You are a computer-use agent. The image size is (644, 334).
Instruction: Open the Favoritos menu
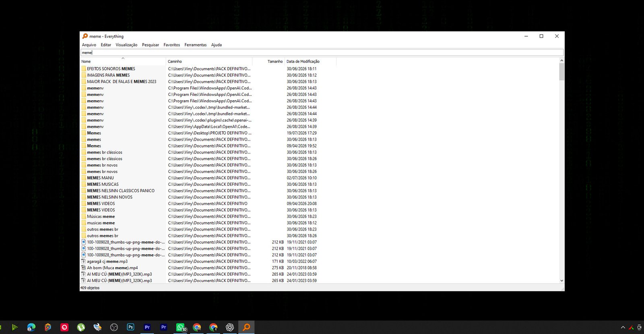(172, 45)
